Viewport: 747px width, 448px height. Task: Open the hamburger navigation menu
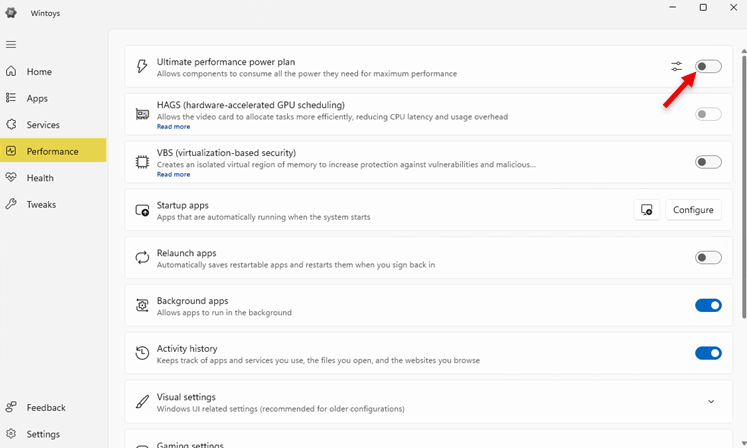(11, 44)
